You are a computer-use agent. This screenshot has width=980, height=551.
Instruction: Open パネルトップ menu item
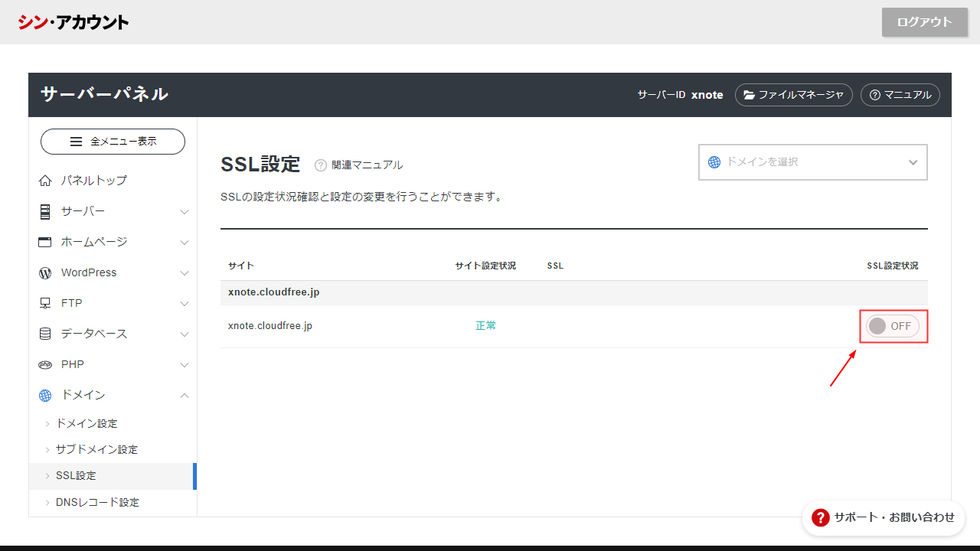113,181
